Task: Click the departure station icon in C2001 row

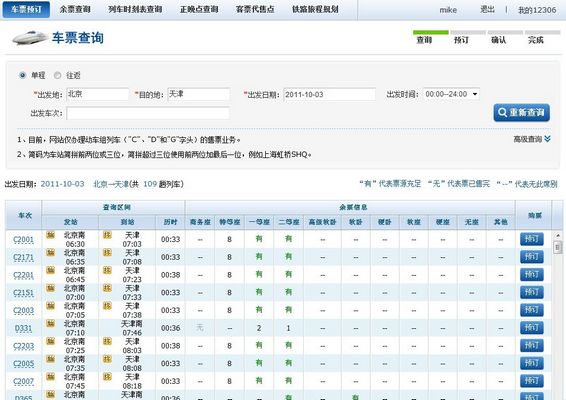Action: [51, 235]
